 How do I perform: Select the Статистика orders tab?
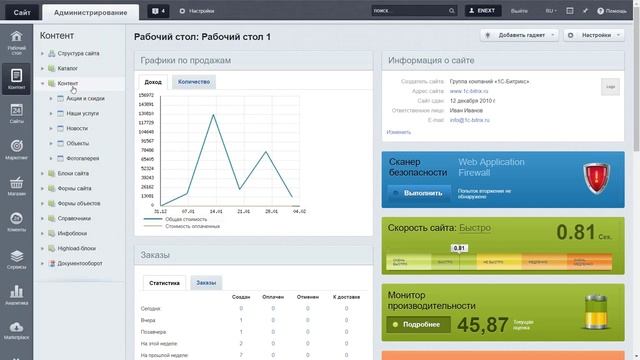[x=164, y=283]
